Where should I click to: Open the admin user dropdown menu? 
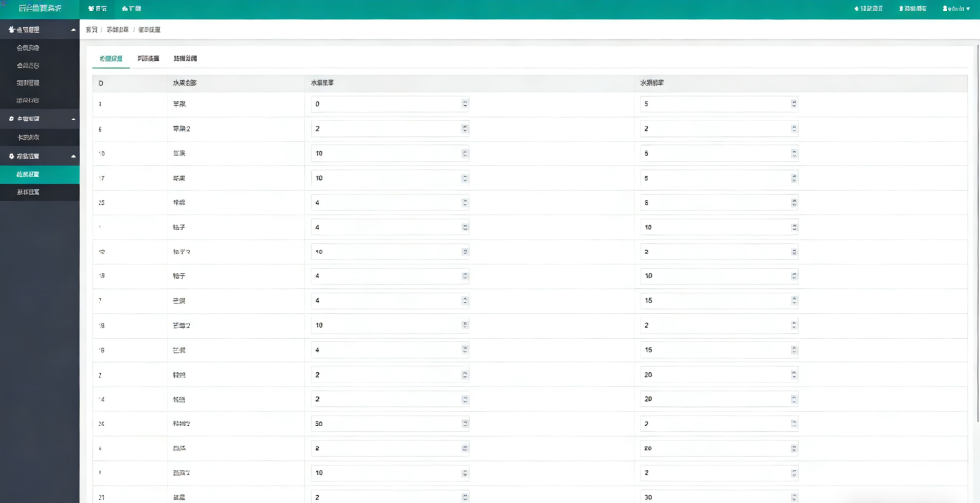(x=957, y=9)
